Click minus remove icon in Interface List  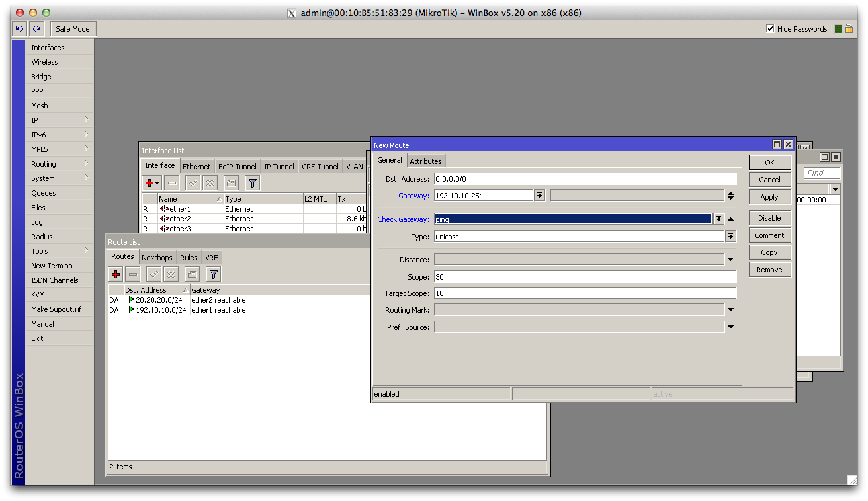172,183
